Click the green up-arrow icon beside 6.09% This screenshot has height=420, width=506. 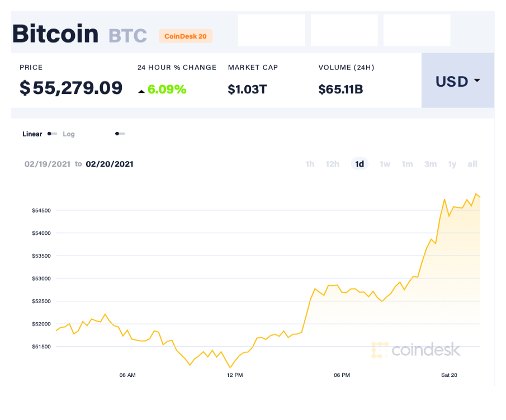coord(141,89)
